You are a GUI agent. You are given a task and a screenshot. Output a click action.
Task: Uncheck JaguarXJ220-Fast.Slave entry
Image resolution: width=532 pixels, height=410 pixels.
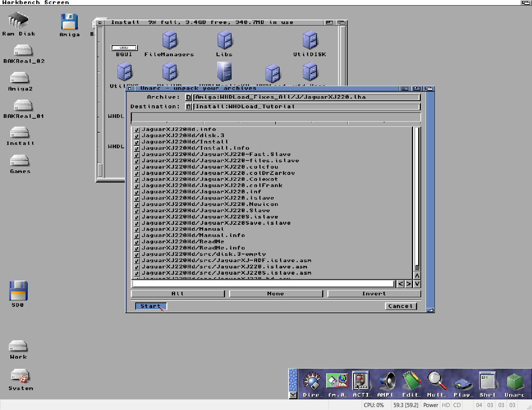137,155
